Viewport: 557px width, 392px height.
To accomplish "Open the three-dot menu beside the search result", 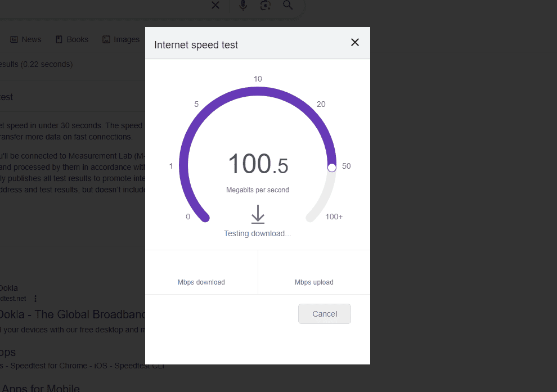I will click(35, 299).
